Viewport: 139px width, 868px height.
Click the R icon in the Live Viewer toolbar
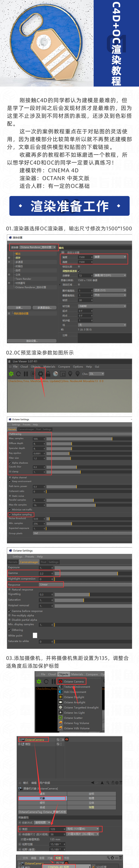click(x=33, y=374)
